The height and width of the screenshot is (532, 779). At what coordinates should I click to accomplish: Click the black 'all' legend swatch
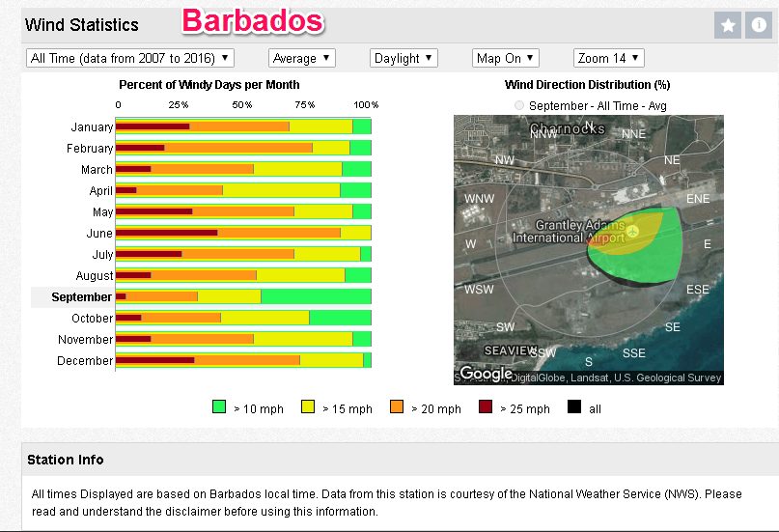[x=573, y=408]
